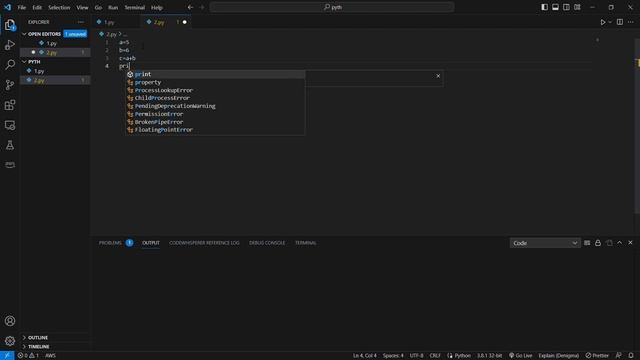This screenshot has height=360, width=640.
Task: Open the Accounts menu icon
Action: [10, 321]
